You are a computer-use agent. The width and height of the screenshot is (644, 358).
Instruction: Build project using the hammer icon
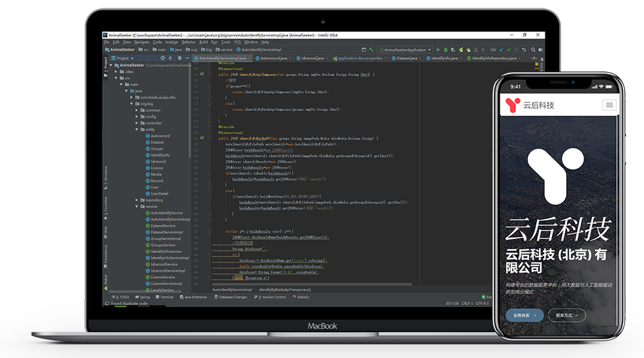[372, 50]
